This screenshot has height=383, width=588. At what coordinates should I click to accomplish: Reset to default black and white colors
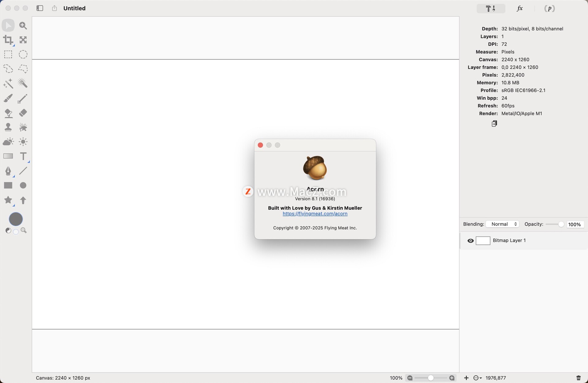[x=8, y=231]
